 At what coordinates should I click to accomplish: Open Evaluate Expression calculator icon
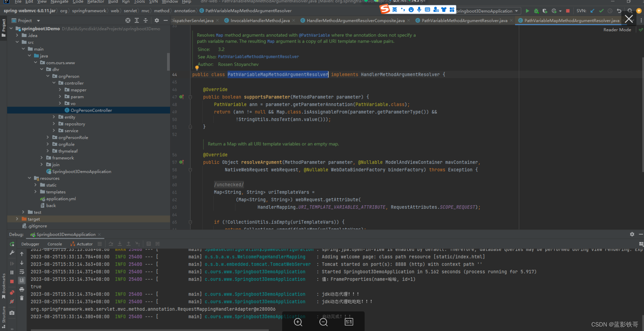[148, 244]
